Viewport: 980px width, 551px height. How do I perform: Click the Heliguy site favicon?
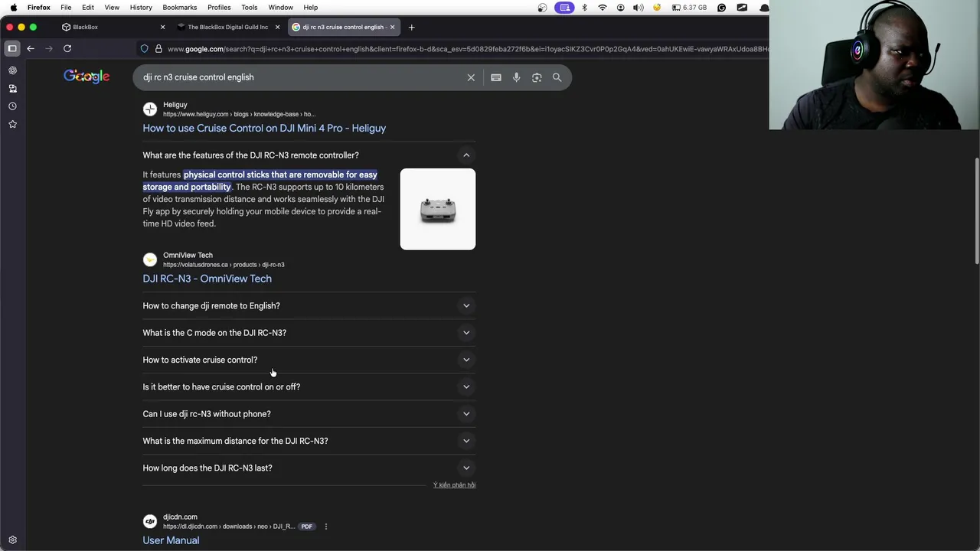(150, 109)
